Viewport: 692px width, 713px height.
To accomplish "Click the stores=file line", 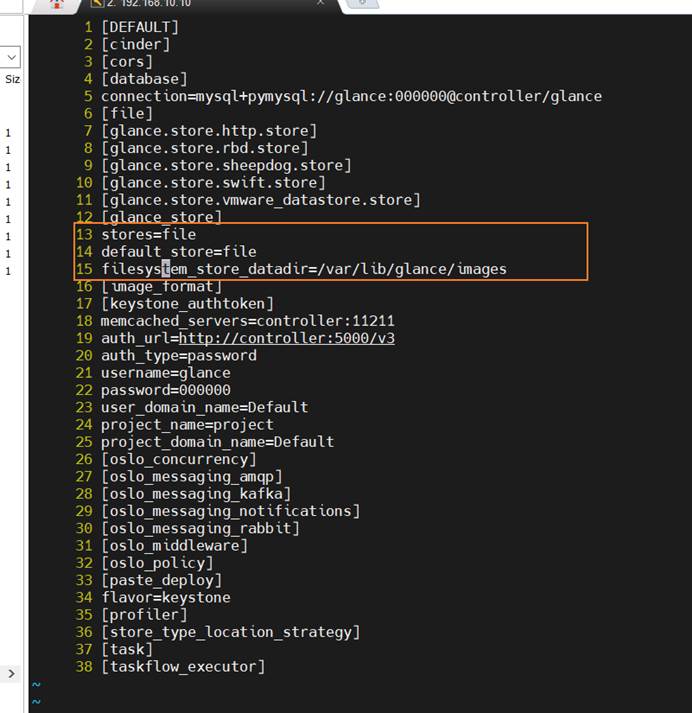I will point(149,235).
